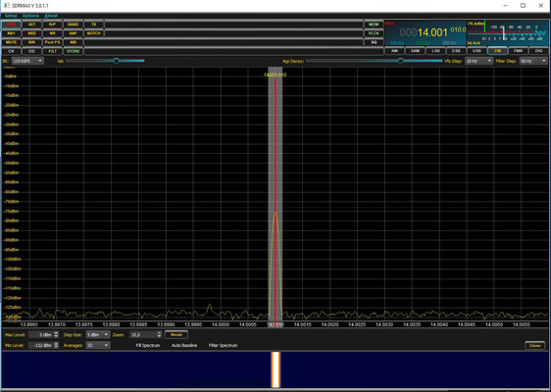The width and height of the screenshot is (551, 392).
Task: Adjust the Vol volume slider handle
Action: pos(117,61)
